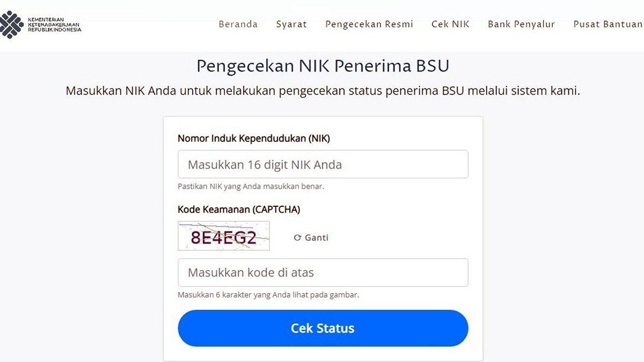Click the Kementerian Ketenagakerjaan logo text
The width and height of the screenshot is (644, 362).
[x=55, y=25]
